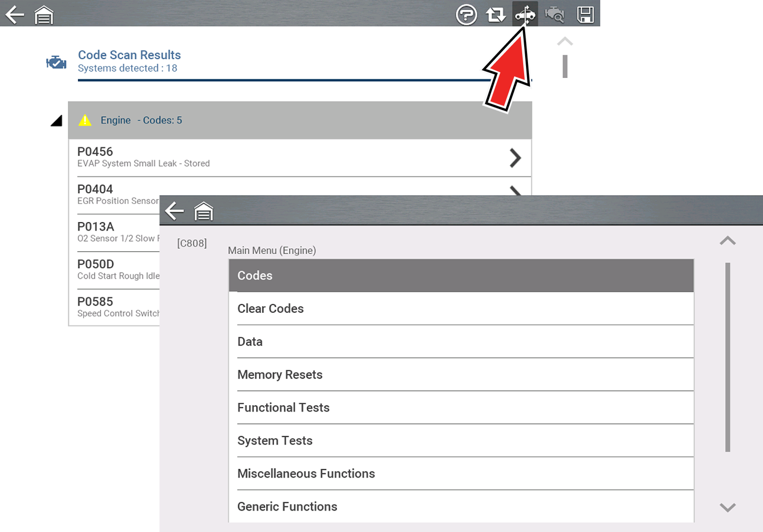Open P0456 details with chevron arrow
The height and width of the screenshot is (532, 763).
point(515,158)
